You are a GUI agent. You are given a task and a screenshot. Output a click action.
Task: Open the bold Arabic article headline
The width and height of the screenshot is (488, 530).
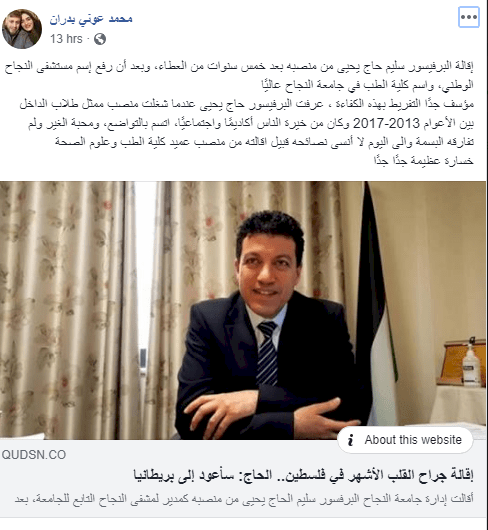click(303, 475)
